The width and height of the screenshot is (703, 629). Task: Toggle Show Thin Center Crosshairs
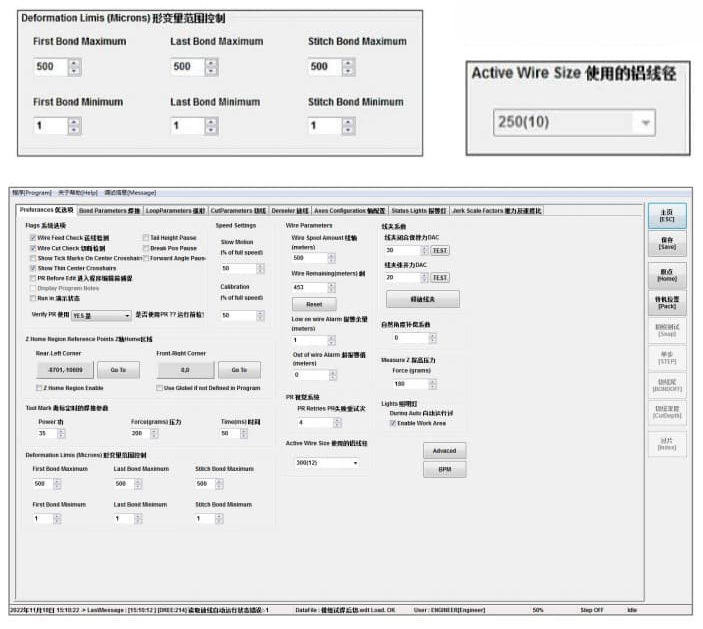coord(33,268)
